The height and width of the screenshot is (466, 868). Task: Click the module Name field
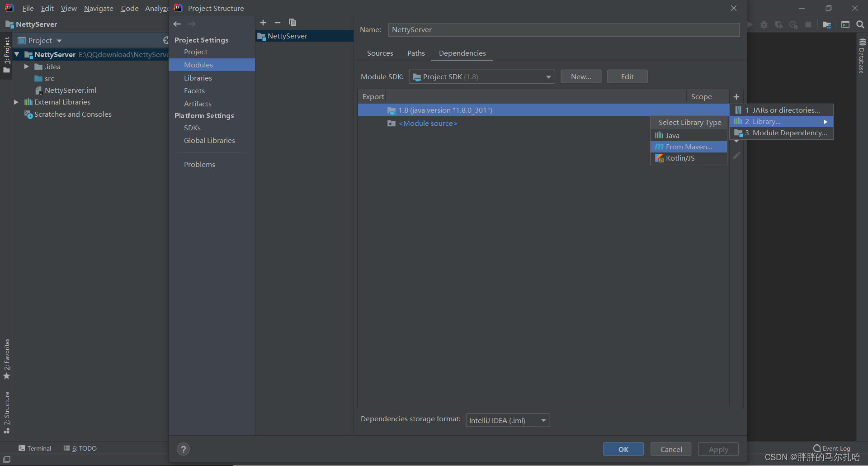564,30
